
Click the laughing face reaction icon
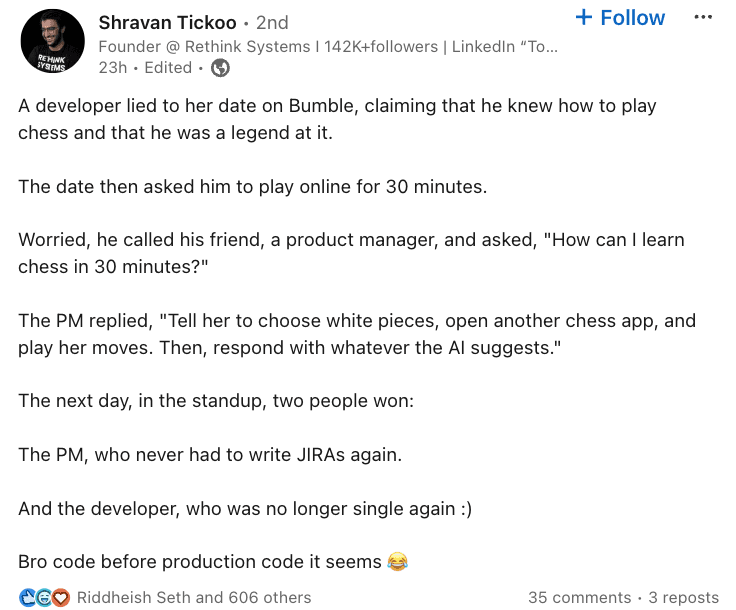(x=44, y=597)
